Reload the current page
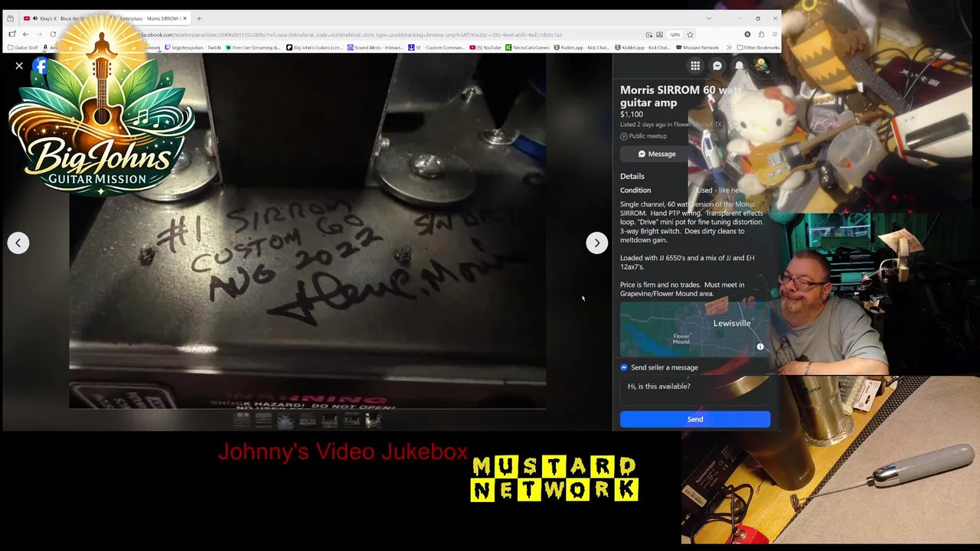 [53, 34]
